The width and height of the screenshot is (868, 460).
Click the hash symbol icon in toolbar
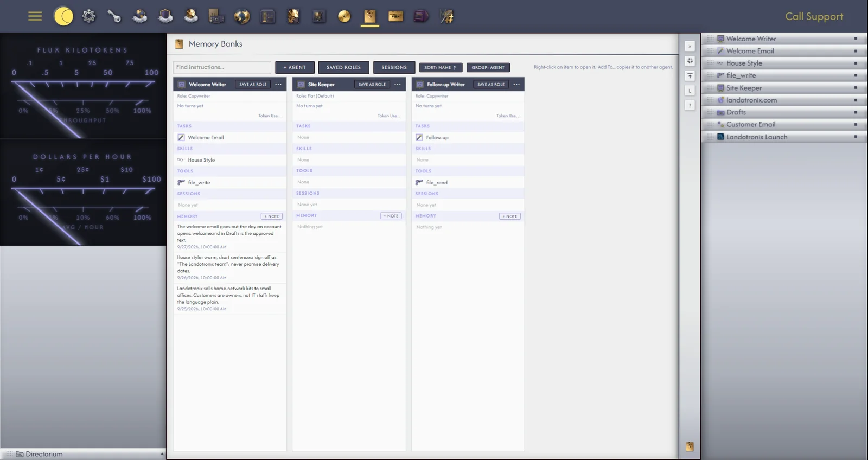coord(447,16)
